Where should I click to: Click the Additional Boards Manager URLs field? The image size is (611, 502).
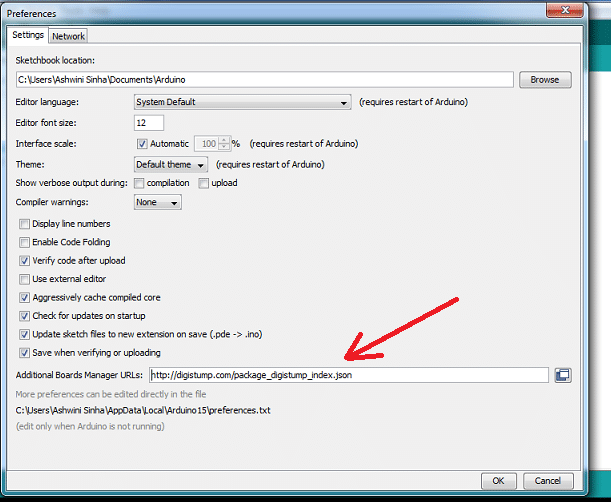click(347, 375)
